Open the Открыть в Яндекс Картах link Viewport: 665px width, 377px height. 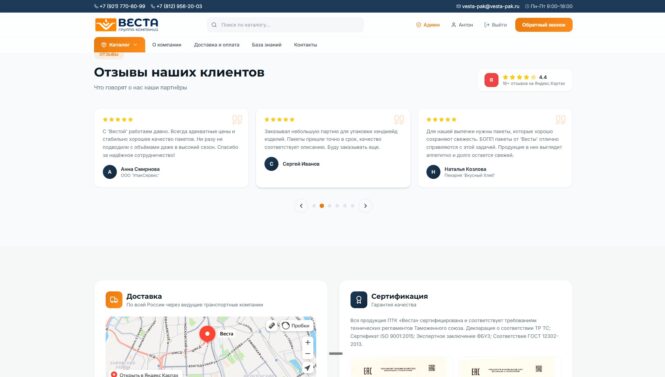(x=145, y=374)
